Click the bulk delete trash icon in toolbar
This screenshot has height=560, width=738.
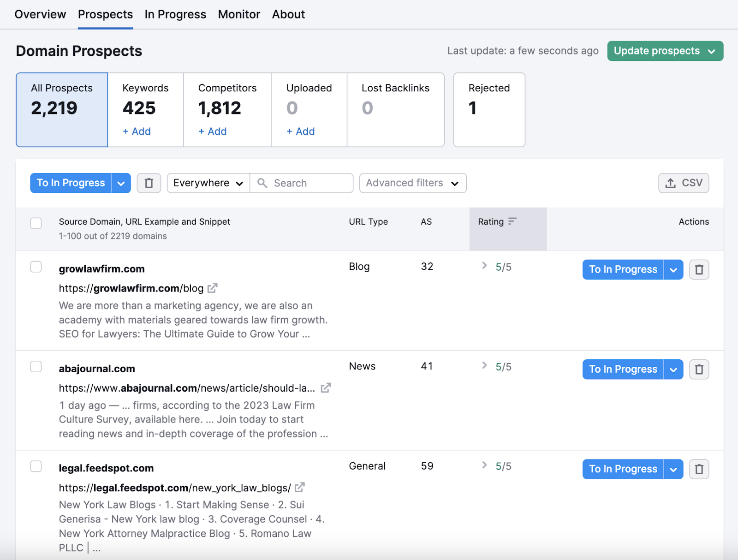tap(149, 183)
